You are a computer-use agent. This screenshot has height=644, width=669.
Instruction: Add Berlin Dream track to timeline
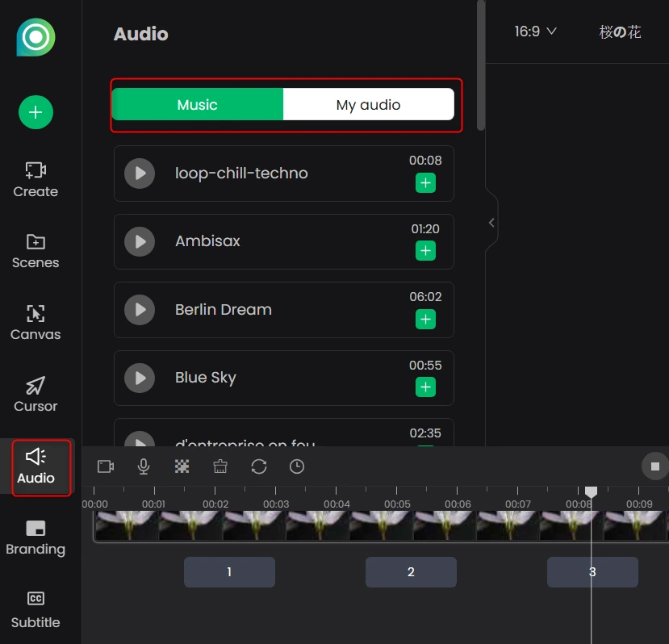coord(425,320)
